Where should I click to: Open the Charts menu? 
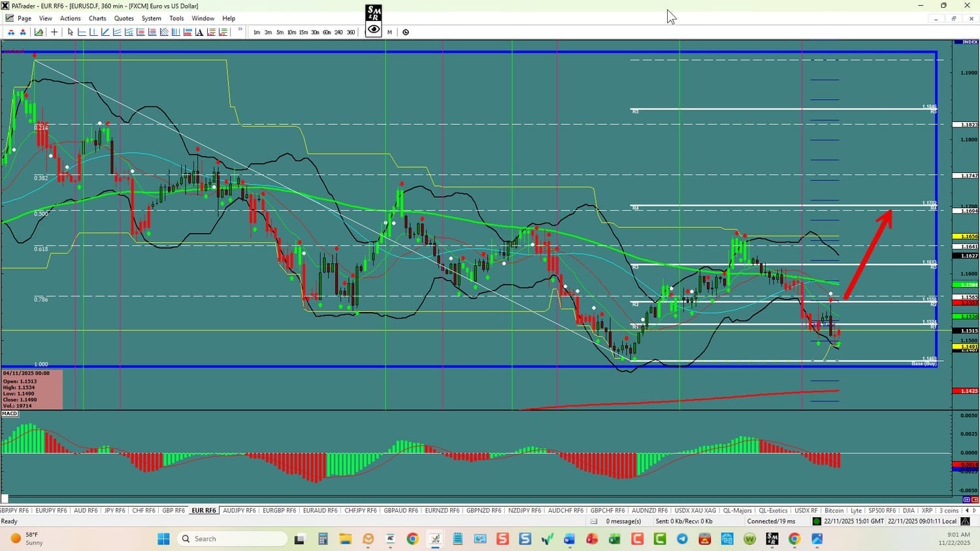pos(97,18)
